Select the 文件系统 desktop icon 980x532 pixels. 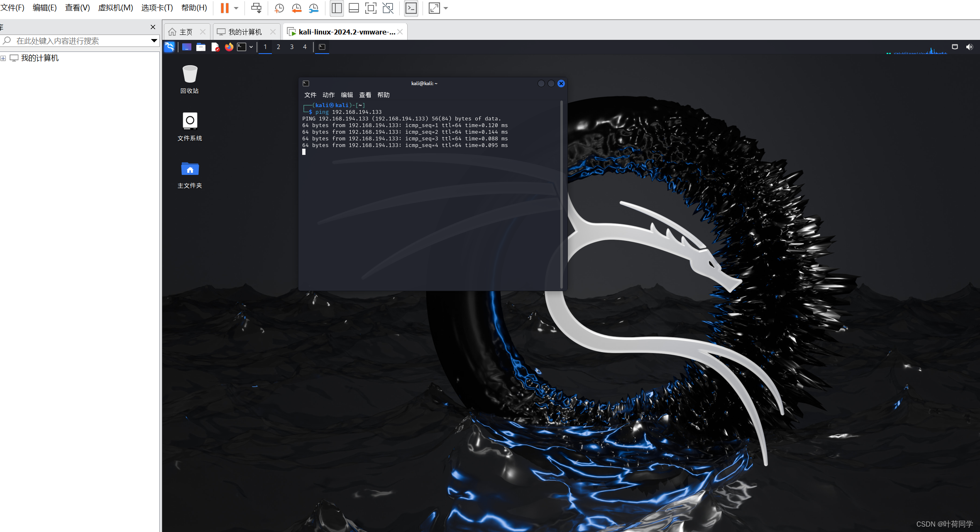tap(190, 126)
